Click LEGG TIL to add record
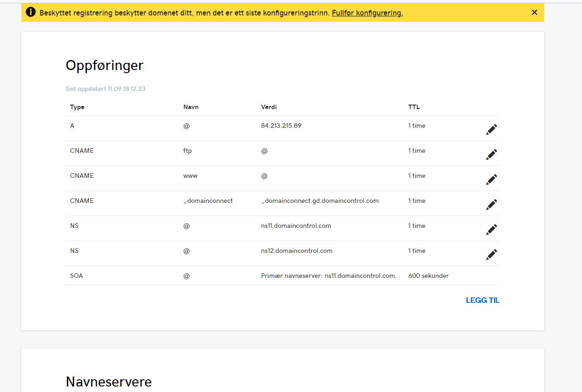Screen dimensions: 582x392 pos(482,300)
